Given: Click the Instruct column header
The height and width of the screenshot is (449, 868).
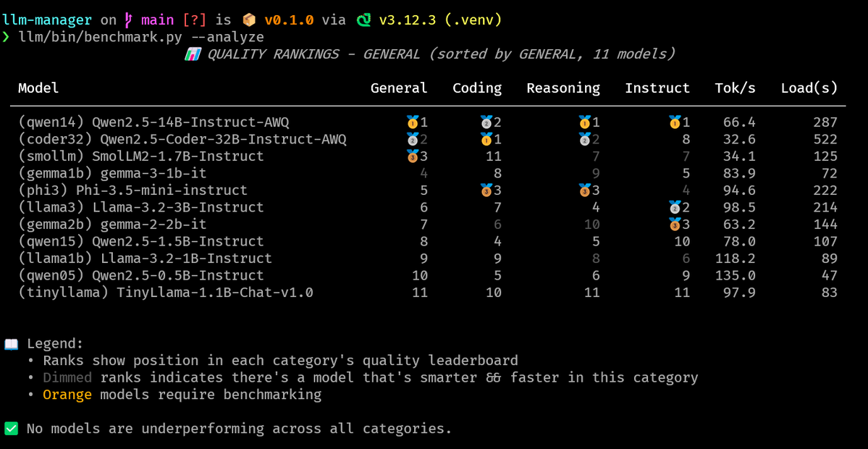Looking at the screenshot, I should click(x=657, y=88).
